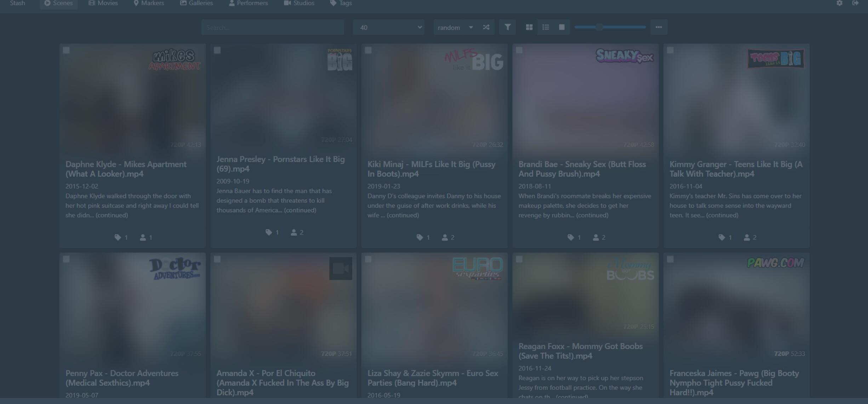
Task: Go to the Studios tab
Action: (x=299, y=4)
